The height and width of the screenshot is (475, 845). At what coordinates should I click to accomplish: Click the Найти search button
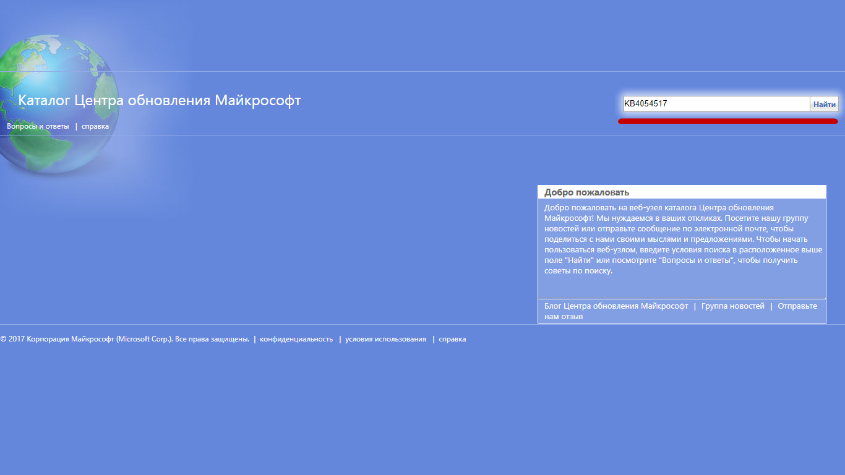[824, 104]
